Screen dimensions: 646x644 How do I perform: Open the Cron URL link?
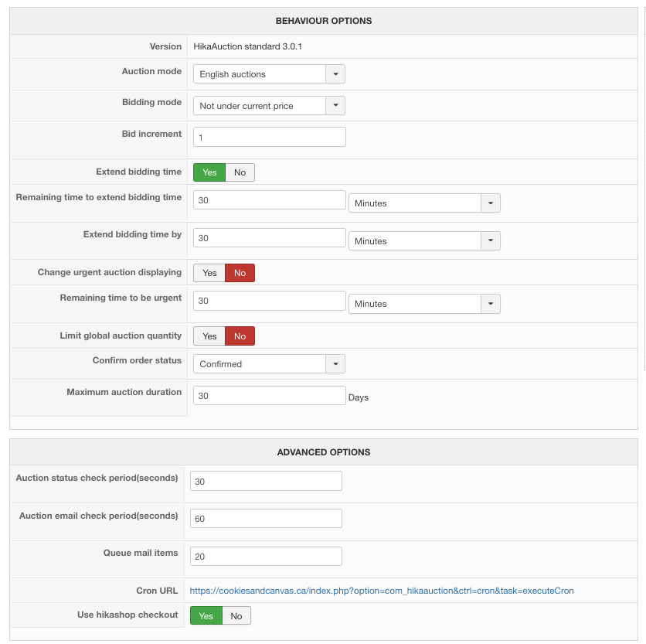pyautogui.click(x=382, y=591)
